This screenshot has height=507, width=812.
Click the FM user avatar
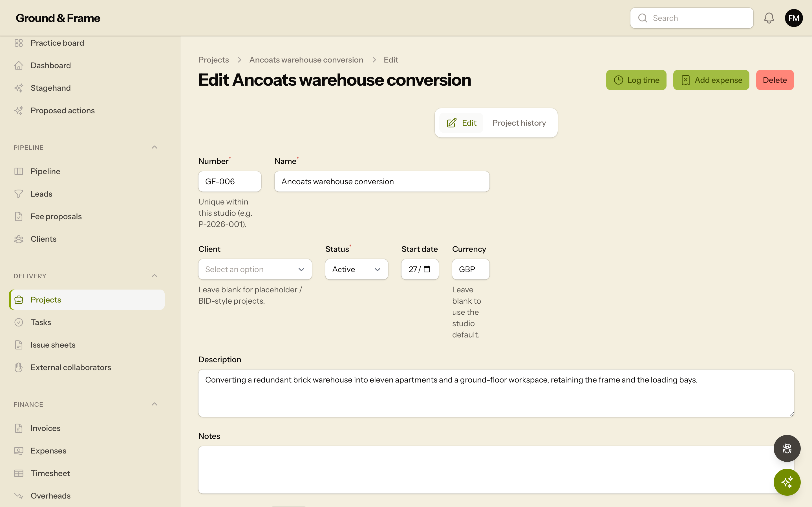point(794,18)
